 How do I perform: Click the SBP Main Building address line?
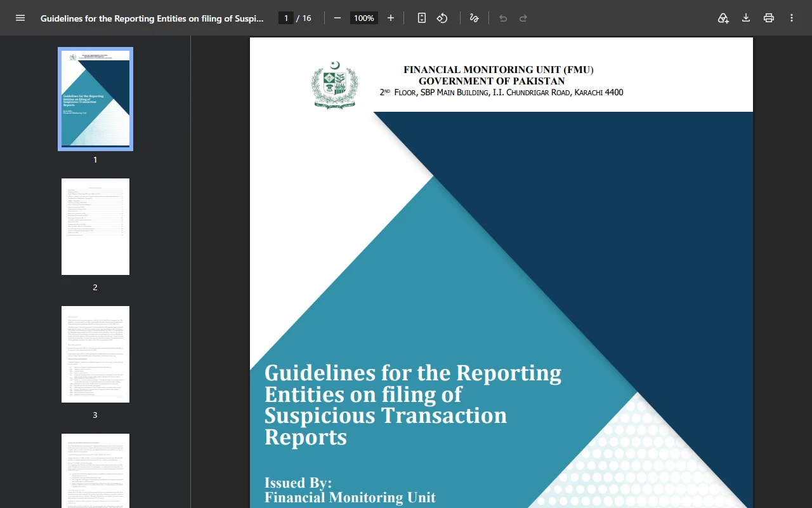(x=501, y=93)
